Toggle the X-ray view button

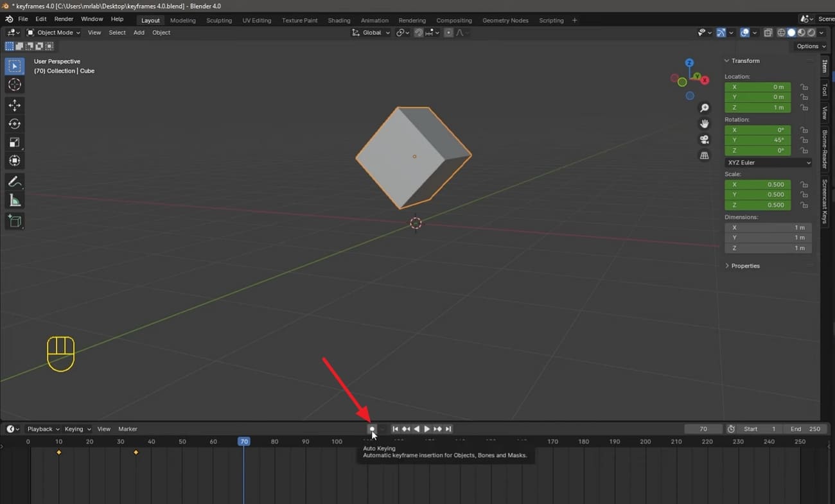[x=768, y=33]
